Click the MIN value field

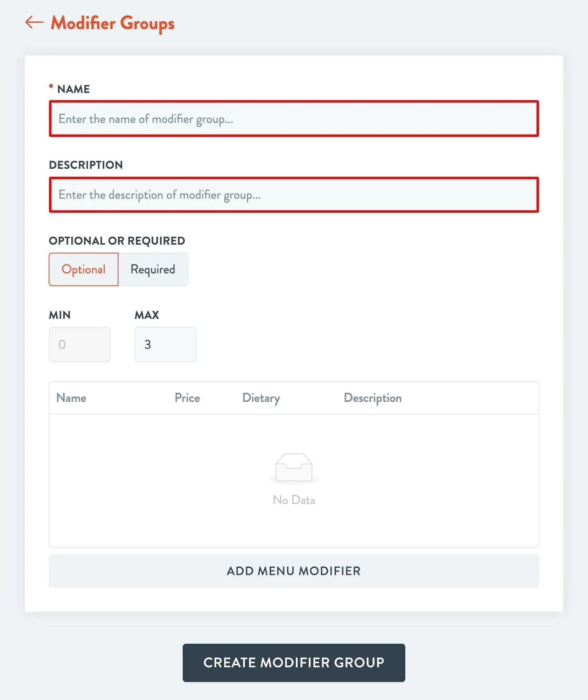tap(79, 344)
